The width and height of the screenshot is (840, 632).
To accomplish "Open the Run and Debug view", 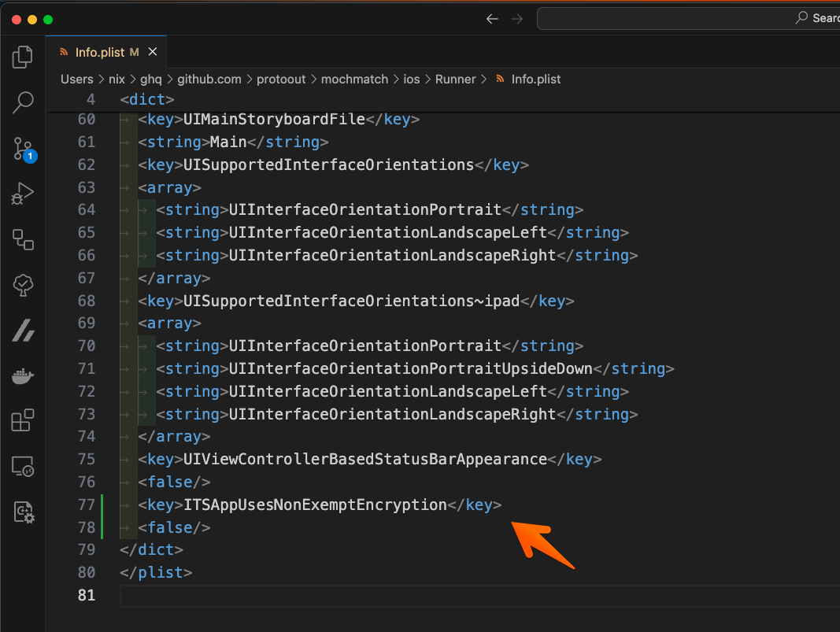I will [23, 194].
